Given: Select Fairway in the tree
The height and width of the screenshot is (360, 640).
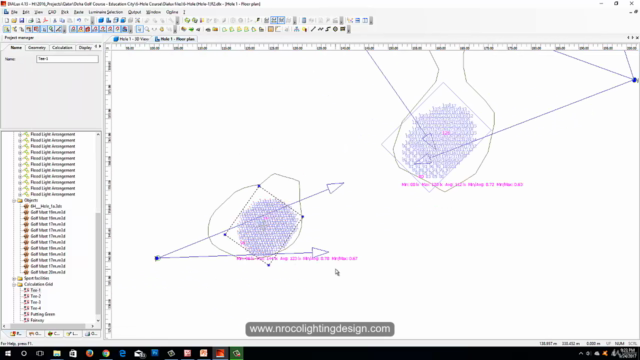Looking at the screenshot, I should coord(37,320).
